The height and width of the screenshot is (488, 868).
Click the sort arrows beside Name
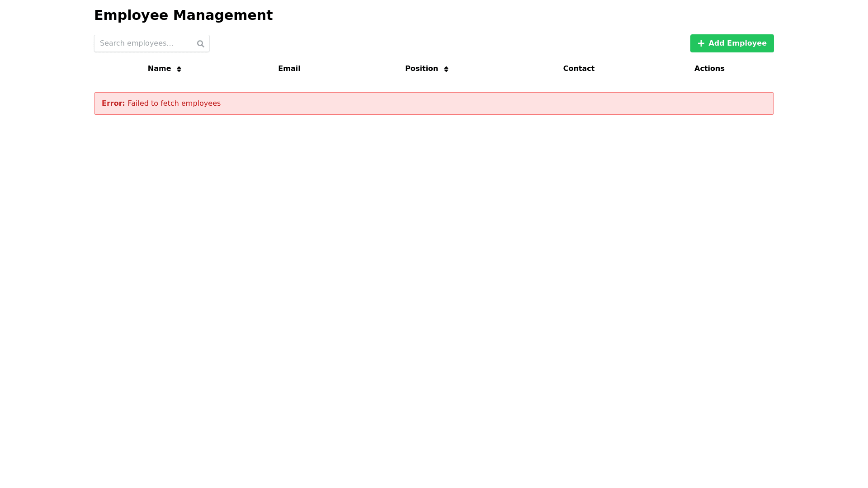(x=179, y=69)
